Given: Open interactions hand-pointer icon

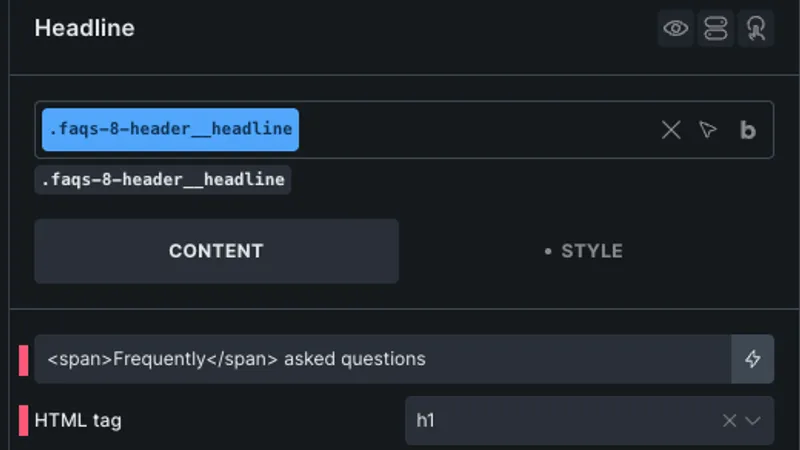Looking at the screenshot, I should pyautogui.click(x=756, y=29).
